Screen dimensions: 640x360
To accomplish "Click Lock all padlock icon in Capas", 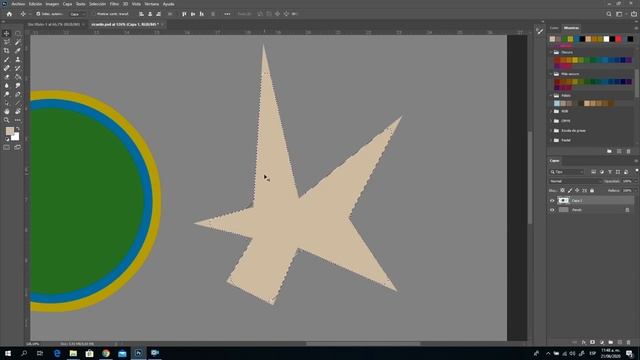I will (592, 191).
